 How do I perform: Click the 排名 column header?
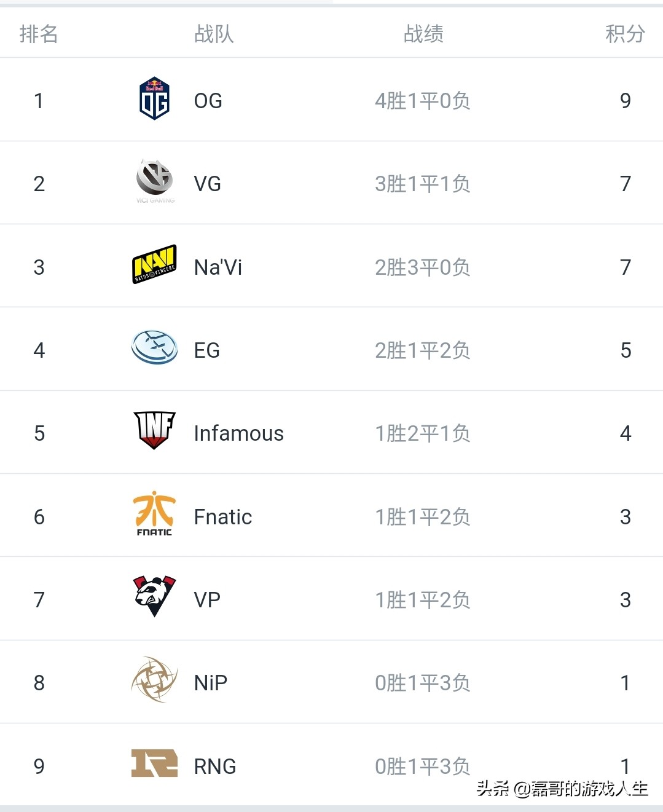39,34
